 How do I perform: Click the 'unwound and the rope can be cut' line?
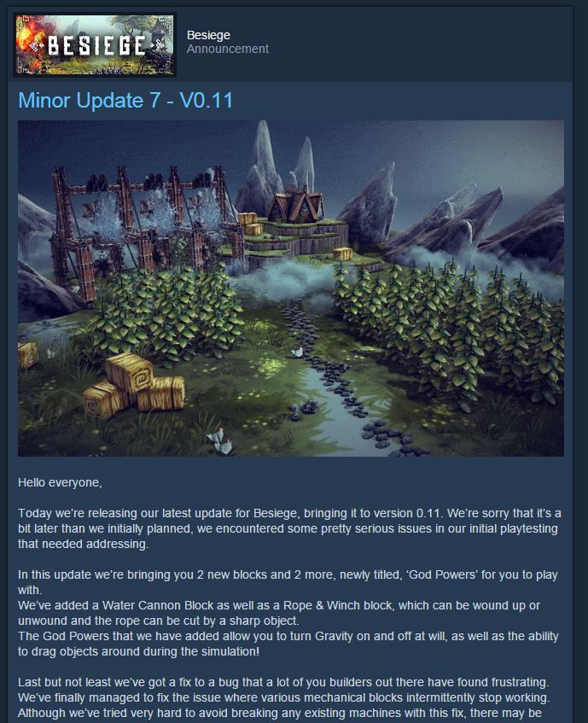tap(159, 621)
